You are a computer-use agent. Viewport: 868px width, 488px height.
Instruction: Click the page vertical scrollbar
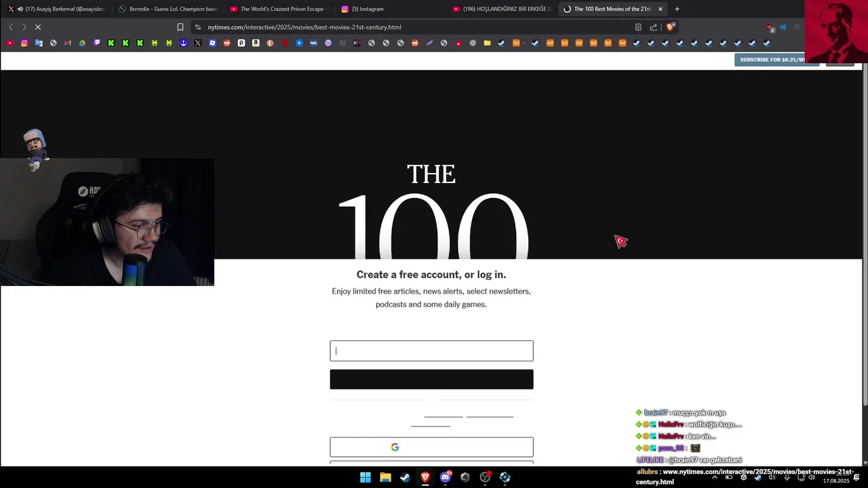click(865, 234)
